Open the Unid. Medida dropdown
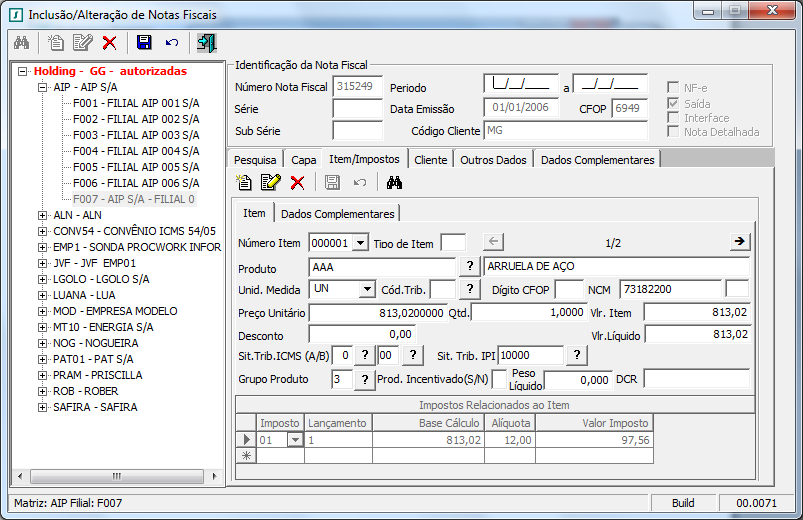803x520 pixels. coord(366,289)
